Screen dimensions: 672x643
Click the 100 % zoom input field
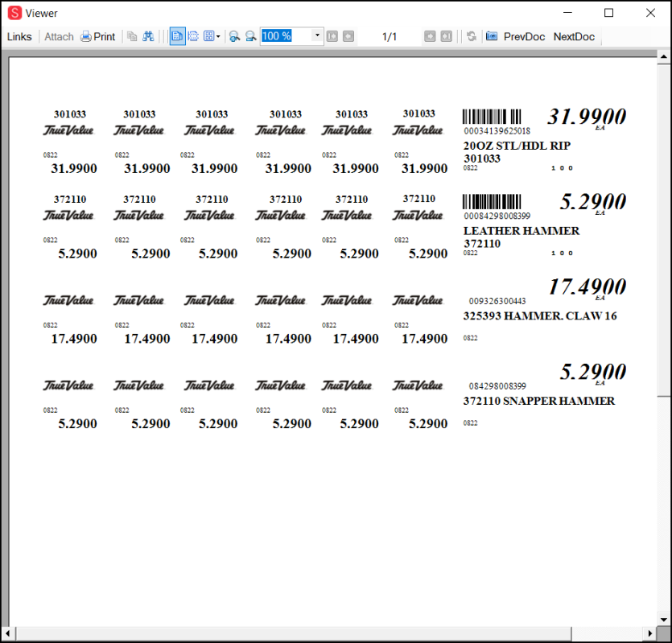click(x=286, y=36)
